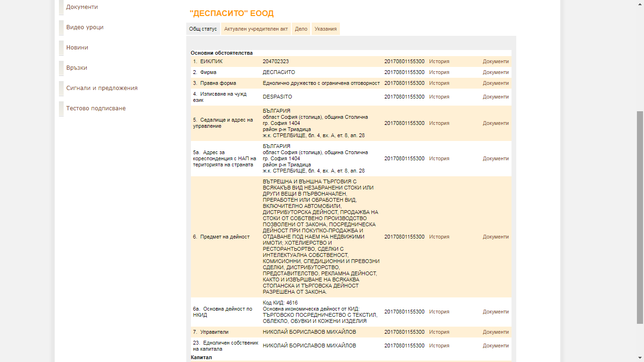Screen dimensions: 644x362
Task: View История for Правна форма
Action: pyautogui.click(x=439, y=83)
